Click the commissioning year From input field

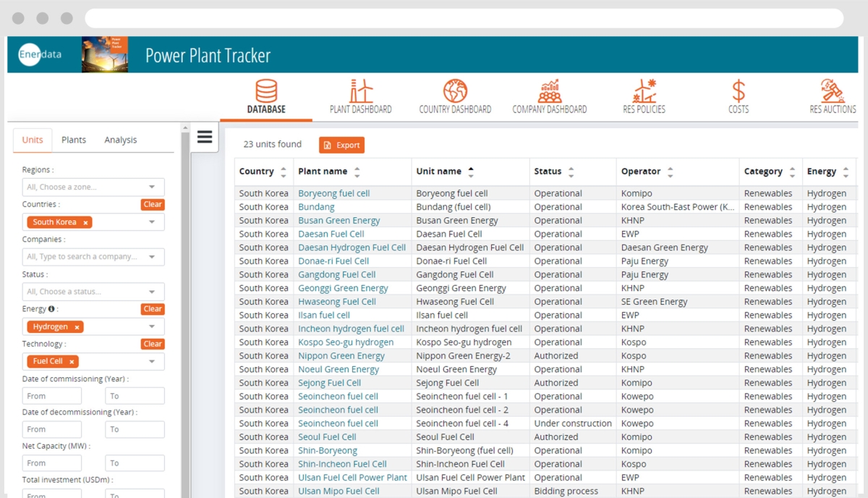tap(51, 395)
